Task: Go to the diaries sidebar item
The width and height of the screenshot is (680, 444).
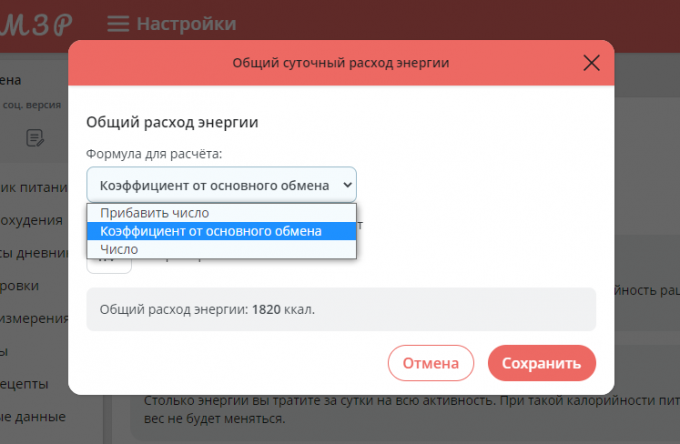Action: click(34, 252)
